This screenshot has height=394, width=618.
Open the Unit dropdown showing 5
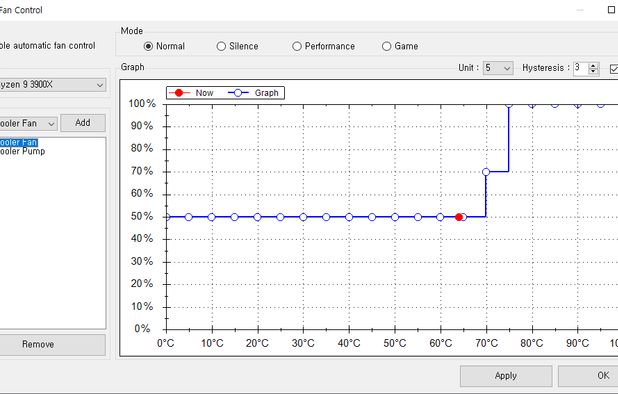point(498,68)
